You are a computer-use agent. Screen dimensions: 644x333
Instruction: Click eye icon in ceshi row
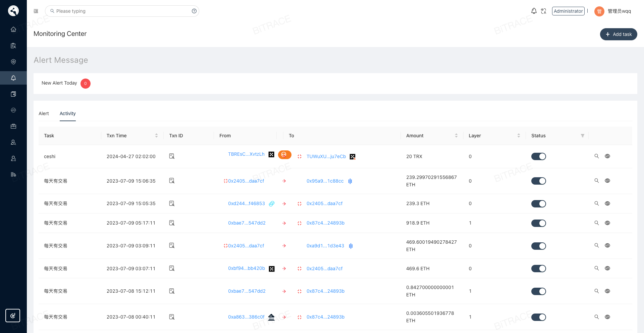[x=607, y=156]
